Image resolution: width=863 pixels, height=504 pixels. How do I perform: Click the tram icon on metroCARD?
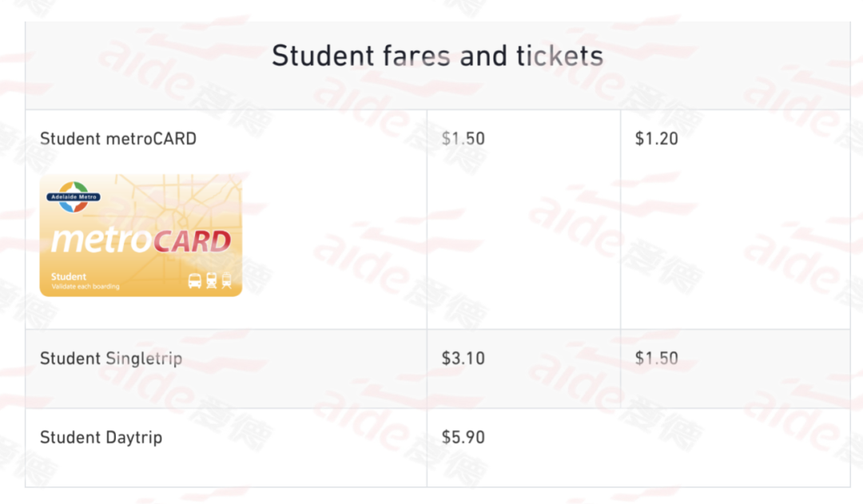pos(226,281)
